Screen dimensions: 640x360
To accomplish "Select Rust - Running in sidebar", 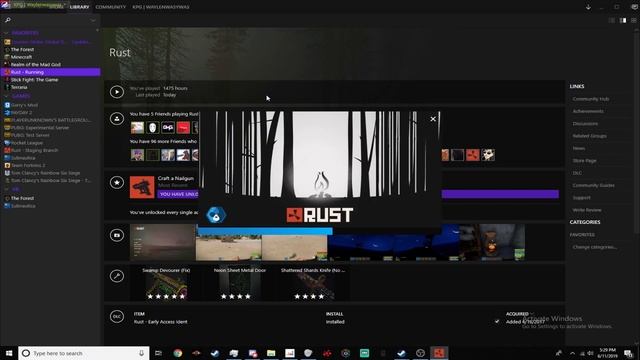I will coord(51,72).
